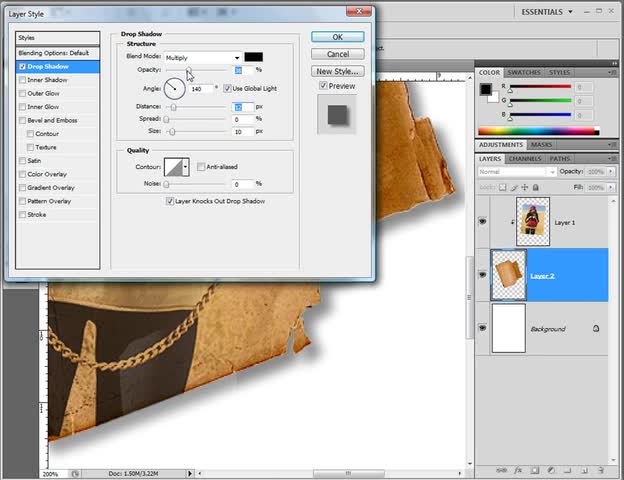624x480 pixels.
Task: Switch to the Styles tab in Color panel
Action: point(559,72)
